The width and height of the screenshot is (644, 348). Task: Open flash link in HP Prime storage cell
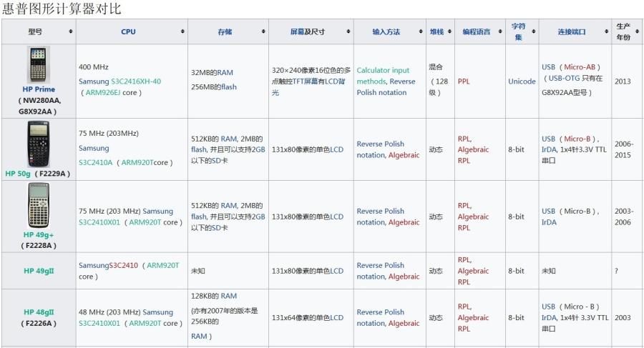[x=229, y=86]
